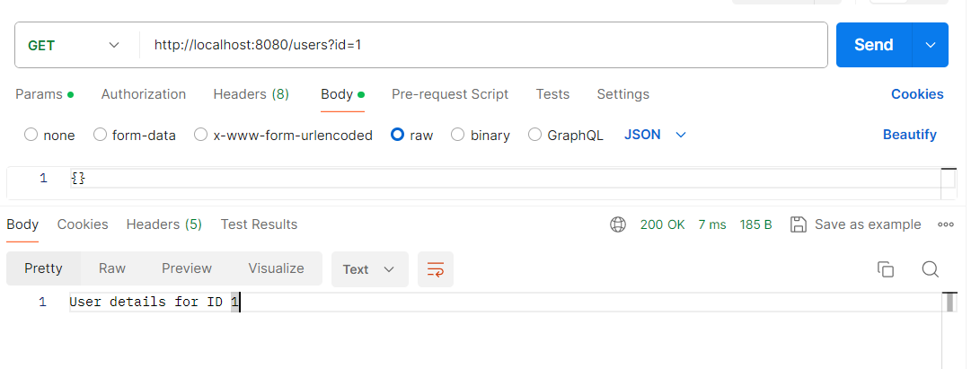Click the Save as example disk icon
Viewport: 980px width, 369px height.
coord(798,224)
